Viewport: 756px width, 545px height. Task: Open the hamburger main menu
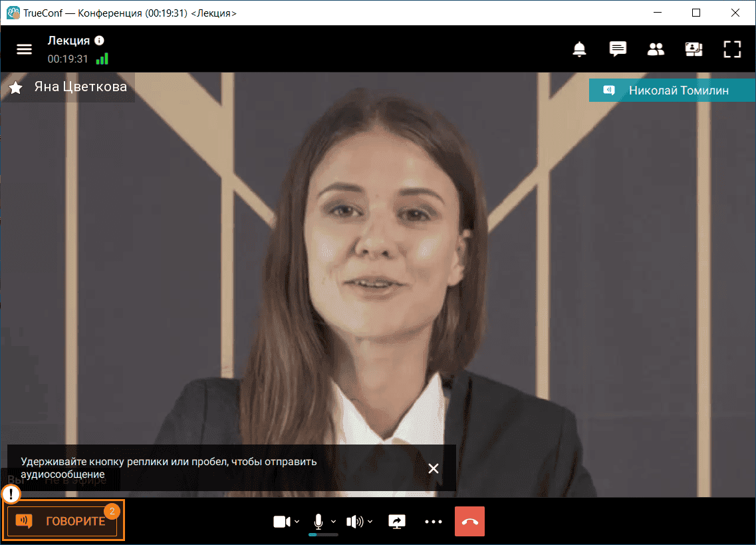pyautogui.click(x=24, y=49)
